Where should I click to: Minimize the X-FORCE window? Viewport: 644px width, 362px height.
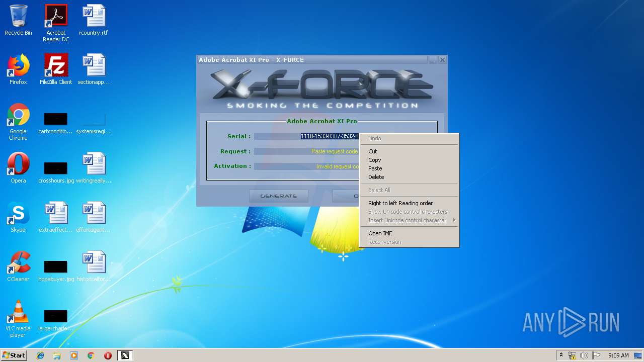pyautogui.click(x=433, y=60)
